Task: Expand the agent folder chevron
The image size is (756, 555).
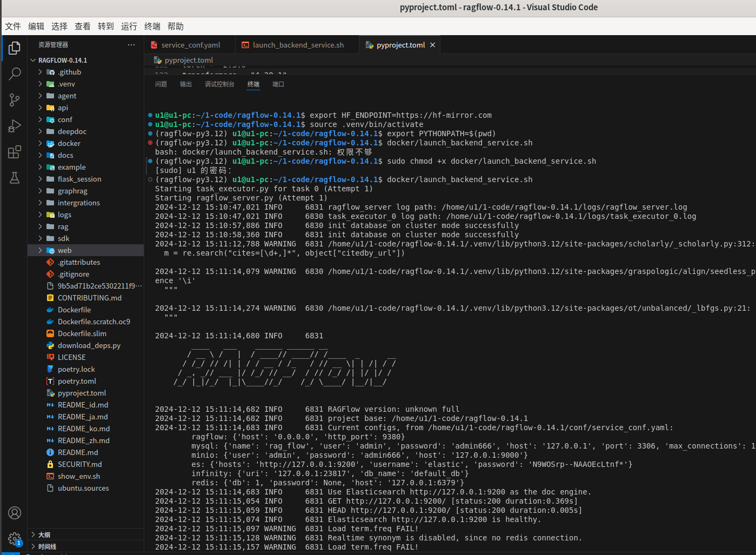Action: 40,96
